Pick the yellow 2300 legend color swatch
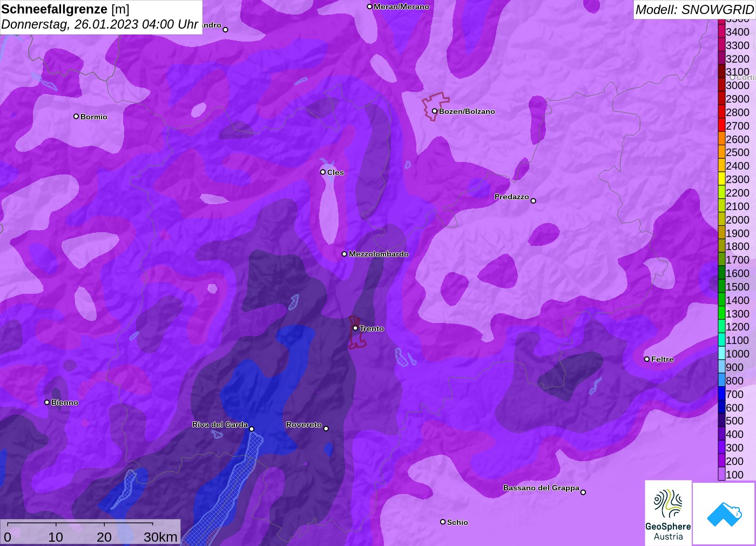756x546 pixels. click(721, 179)
